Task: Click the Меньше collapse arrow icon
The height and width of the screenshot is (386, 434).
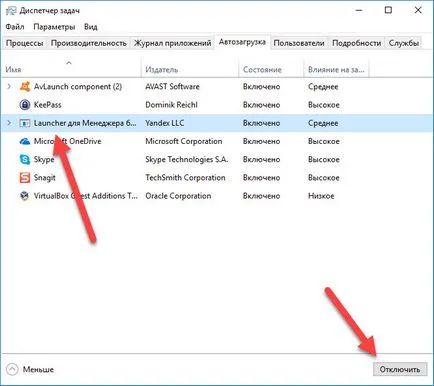Action: [12, 369]
